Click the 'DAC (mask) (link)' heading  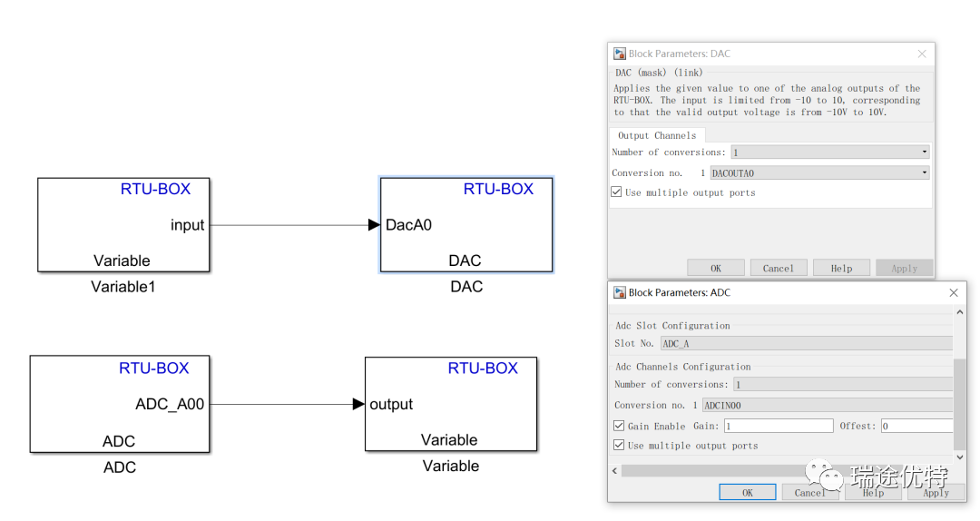coord(659,73)
